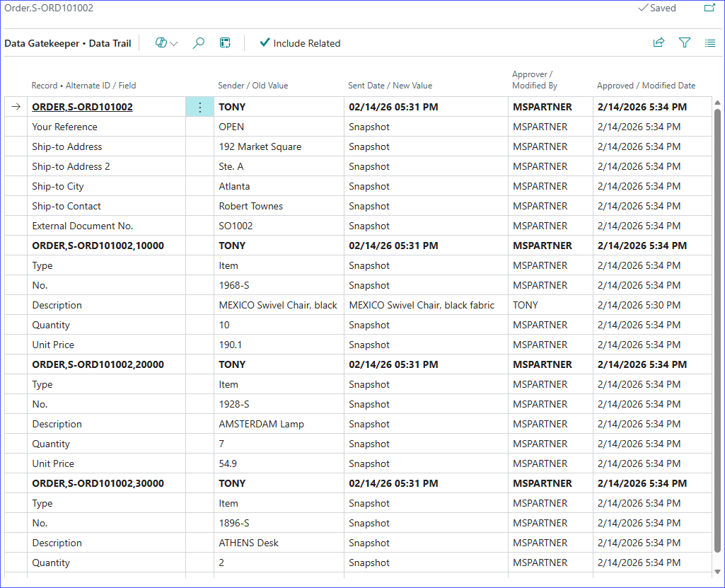725x588 pixels.
Task: Click the scrollbar down arrow
Action: pos(717,571)
